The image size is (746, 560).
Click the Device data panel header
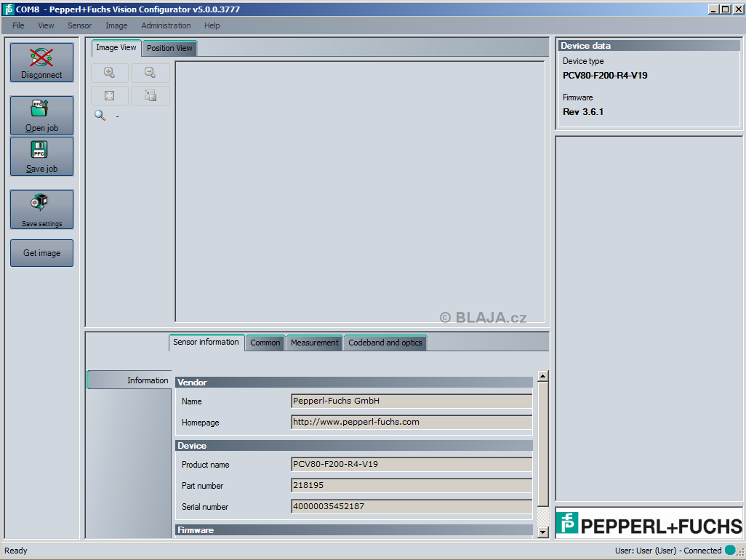649,46
